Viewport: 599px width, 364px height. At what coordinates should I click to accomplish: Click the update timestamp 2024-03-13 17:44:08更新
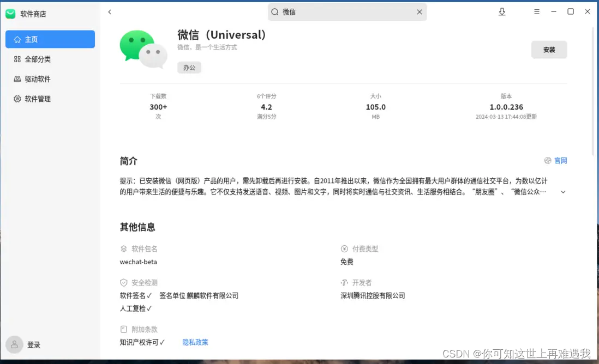click(x=506, y=117)
